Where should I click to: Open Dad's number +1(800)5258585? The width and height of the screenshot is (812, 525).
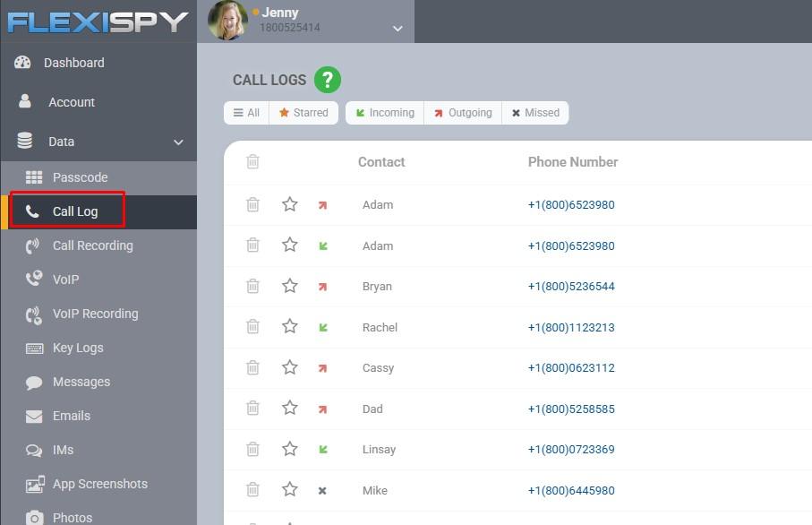(571, 409)
